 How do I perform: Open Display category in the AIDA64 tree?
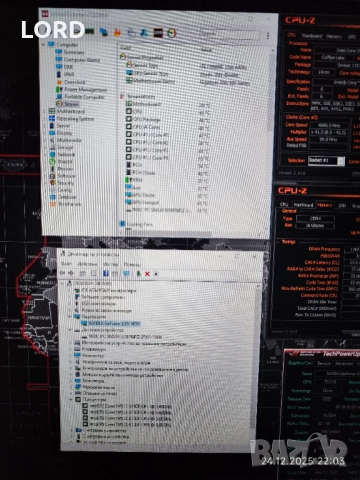click(65, 133)
